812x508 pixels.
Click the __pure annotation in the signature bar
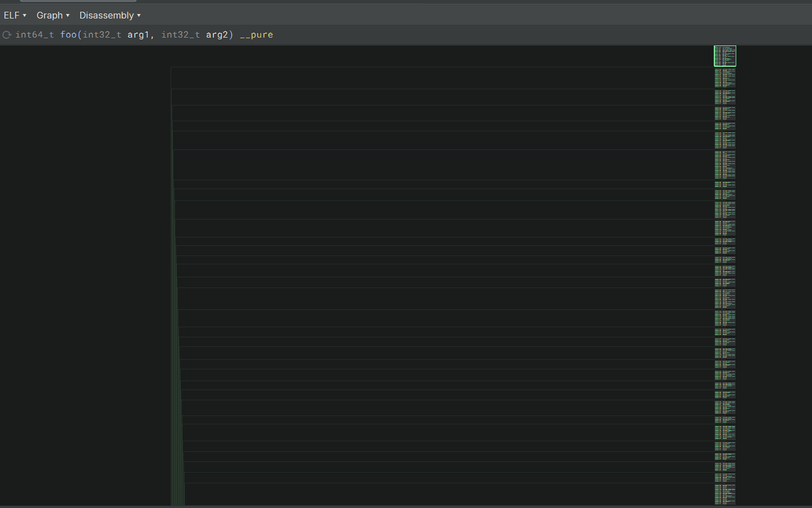[x=256, y=34]
